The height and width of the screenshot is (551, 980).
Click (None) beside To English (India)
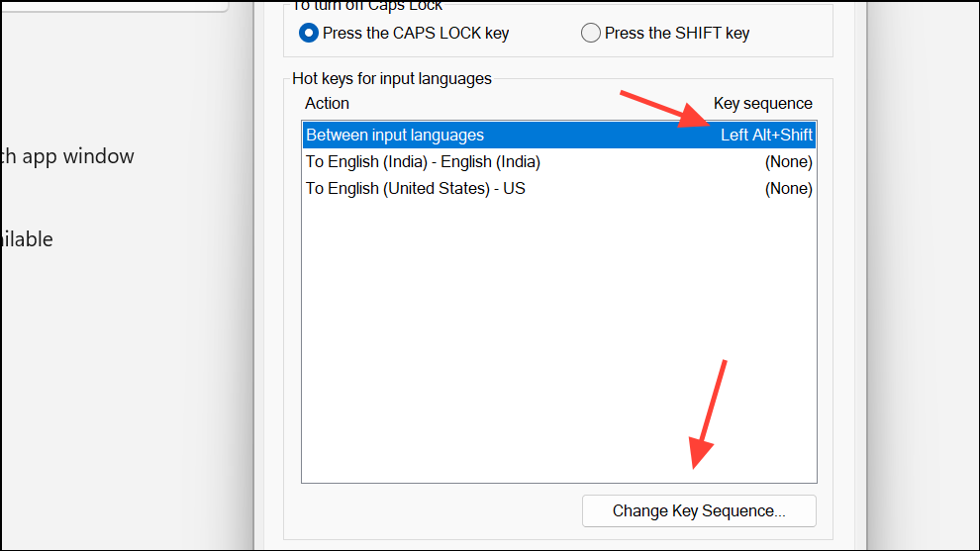(788, 161)
